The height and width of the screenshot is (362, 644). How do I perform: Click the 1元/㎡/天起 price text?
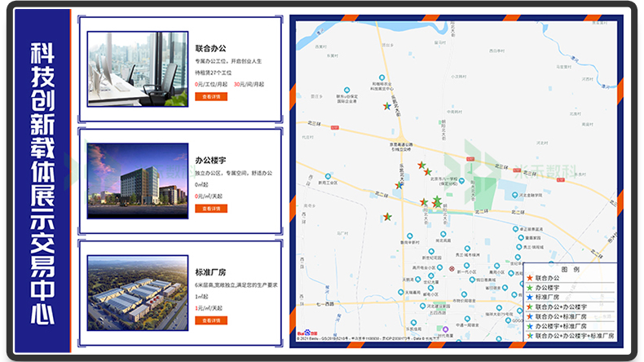point(209,307)
